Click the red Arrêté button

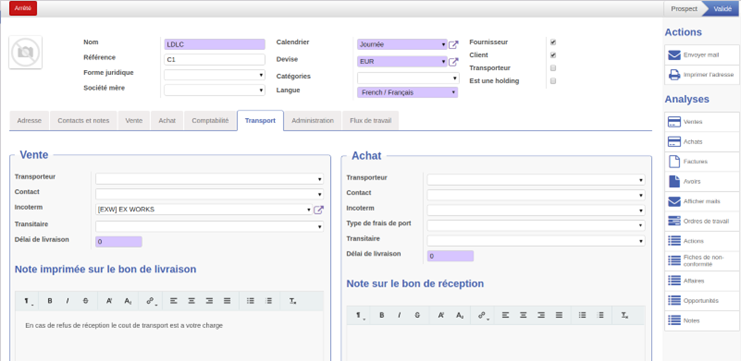pos(23,9)
